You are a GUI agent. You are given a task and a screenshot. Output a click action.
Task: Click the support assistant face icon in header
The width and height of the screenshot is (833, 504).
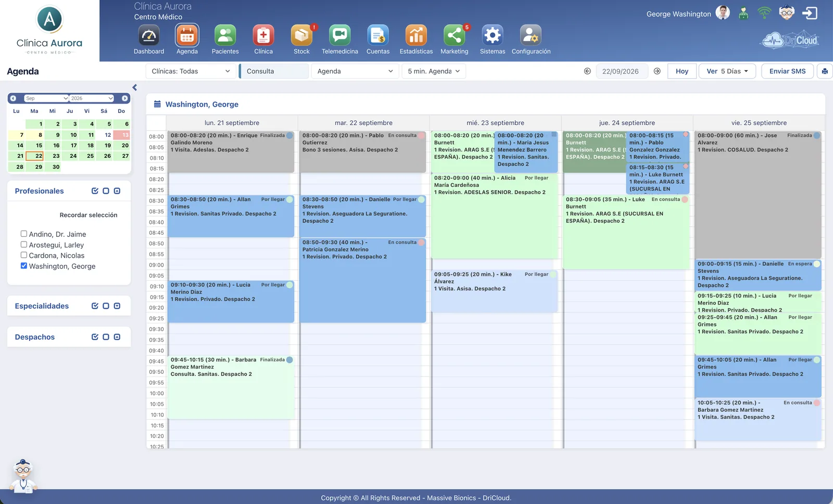coord(787,13)
